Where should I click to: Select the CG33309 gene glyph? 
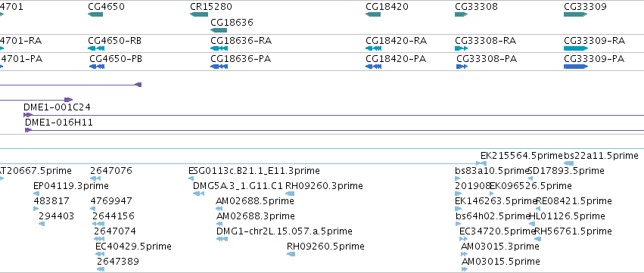[575, 14]
